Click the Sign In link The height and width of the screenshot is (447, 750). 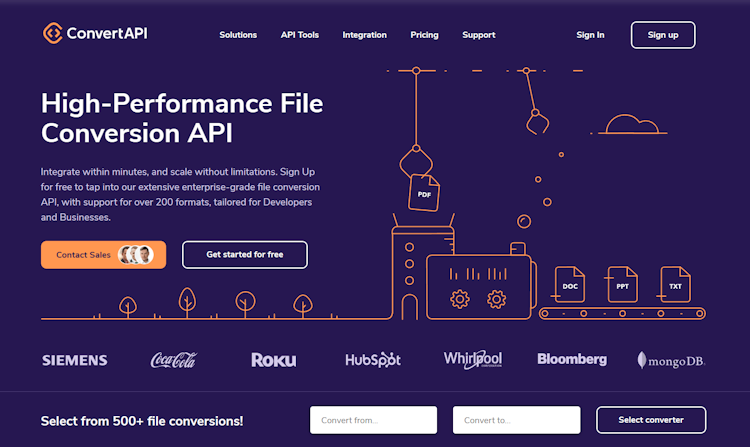[x=590, y=35]
